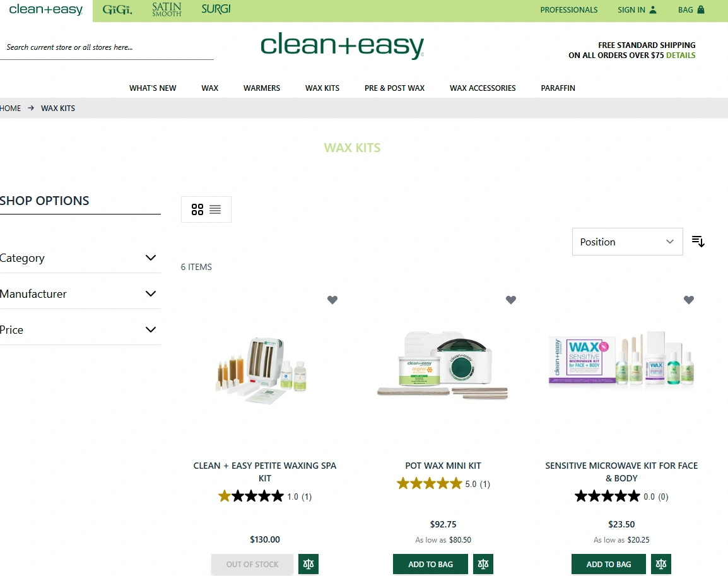The width and height of the screenshot is (728, 576).
Task: Toggle sort direction icon beside Position
Action: click(698, 242)
